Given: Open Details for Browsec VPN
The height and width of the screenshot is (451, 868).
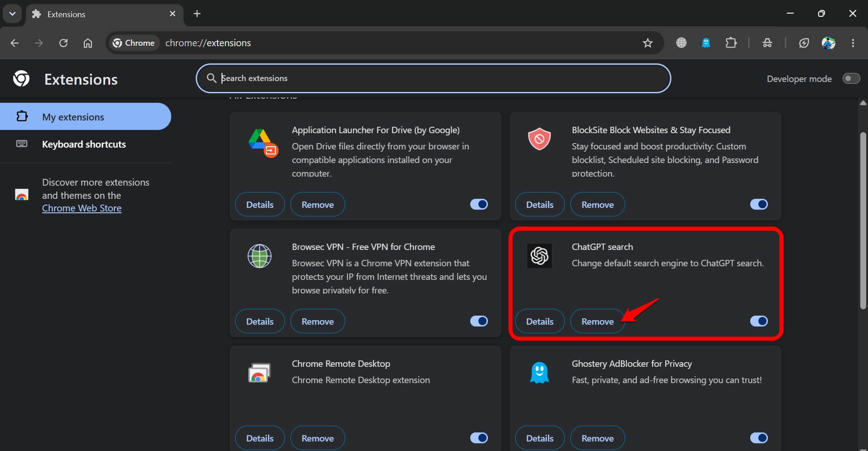Looking at the screenshot, I should 260,321.
